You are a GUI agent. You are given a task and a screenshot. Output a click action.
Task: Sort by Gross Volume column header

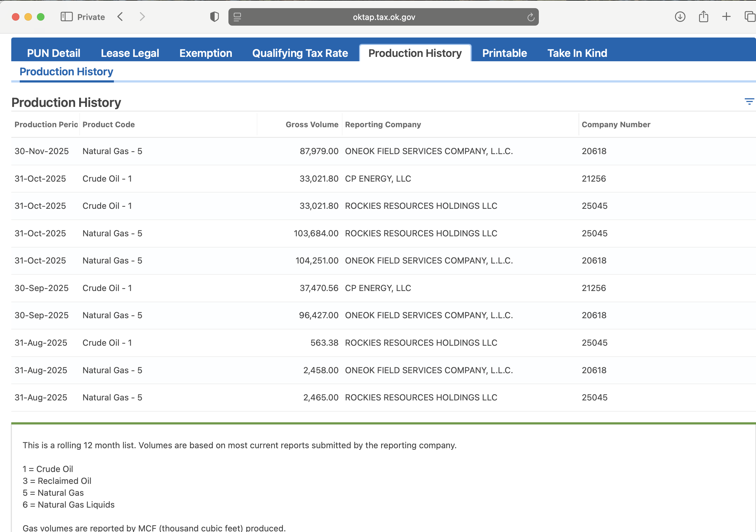[x=312, y=125]
